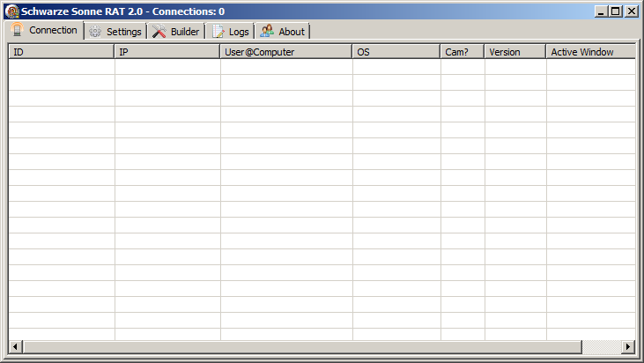Click the horizontal scrollbar right arrow
The width and height of the screenshot is (644, 363).
628,346
